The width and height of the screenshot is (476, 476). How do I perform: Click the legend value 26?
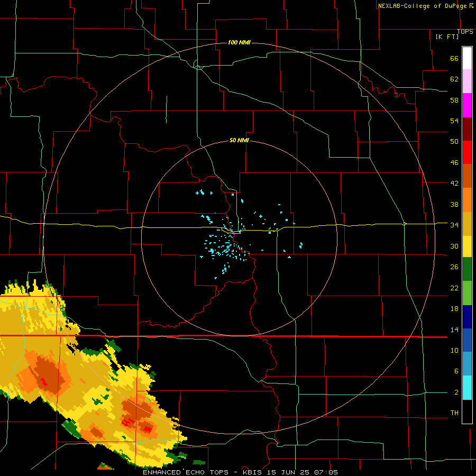tap(454, 267)
